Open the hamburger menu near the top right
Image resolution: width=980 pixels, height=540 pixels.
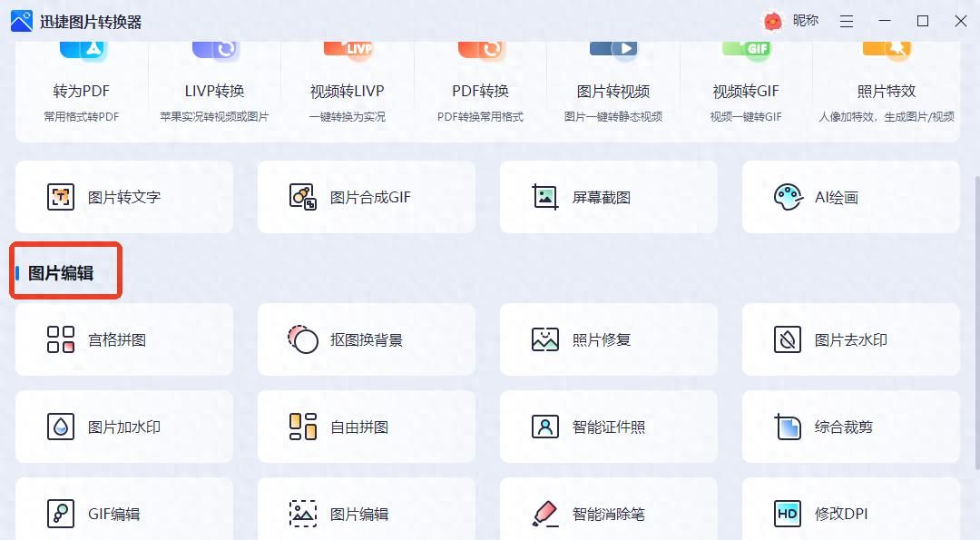(846, 20)
